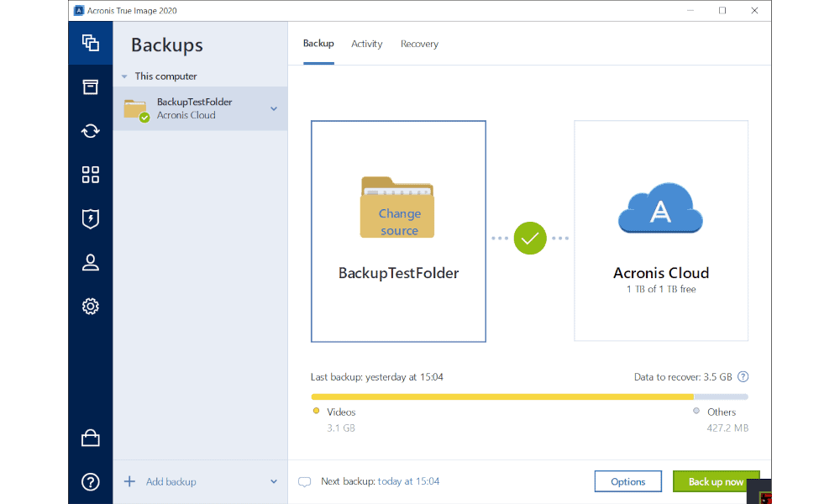Open the comment bubble next to Next backup

coord(304,482)
